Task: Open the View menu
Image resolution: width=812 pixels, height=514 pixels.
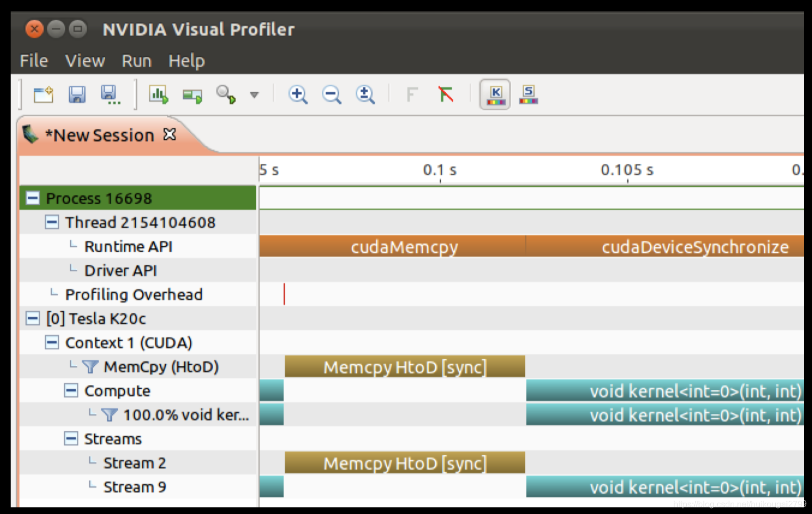Action: [x=85, y=61]
